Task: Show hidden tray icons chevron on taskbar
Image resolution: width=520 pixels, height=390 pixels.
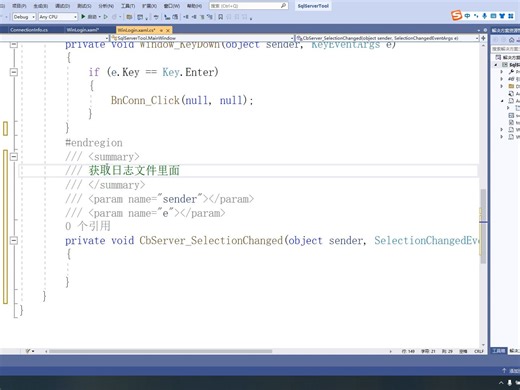Action: point(501,383)
